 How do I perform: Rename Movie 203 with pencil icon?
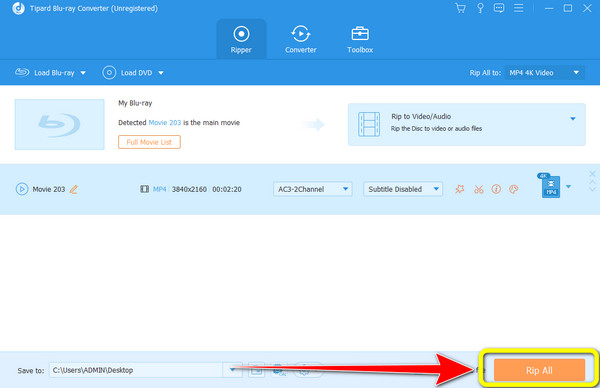click(x=73, y=189)
